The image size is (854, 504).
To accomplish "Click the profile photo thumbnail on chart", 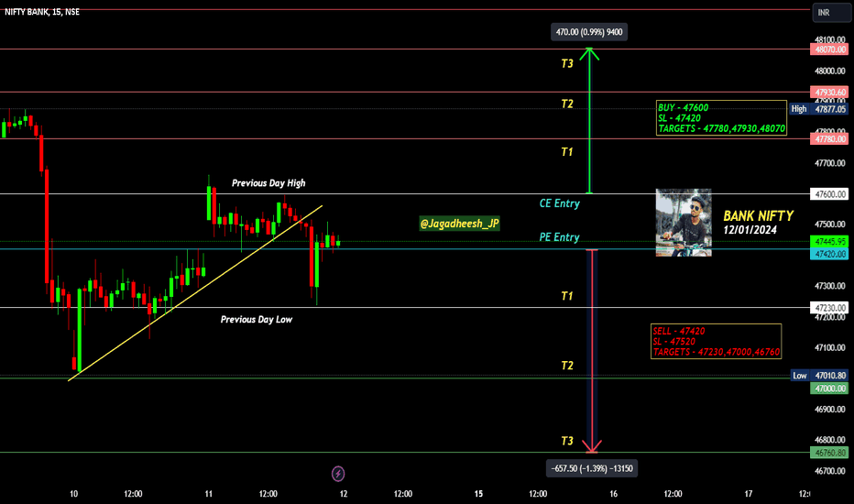I will coord(684,223).
